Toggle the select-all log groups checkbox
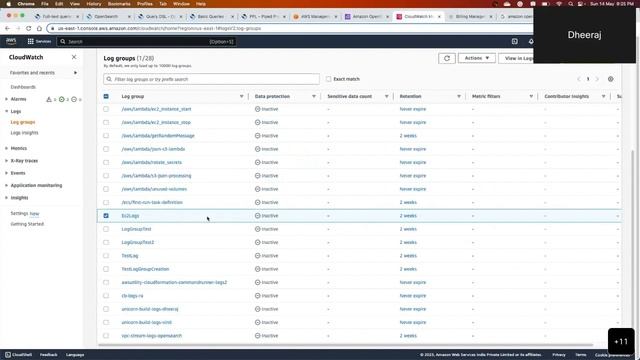 (106, 96)
